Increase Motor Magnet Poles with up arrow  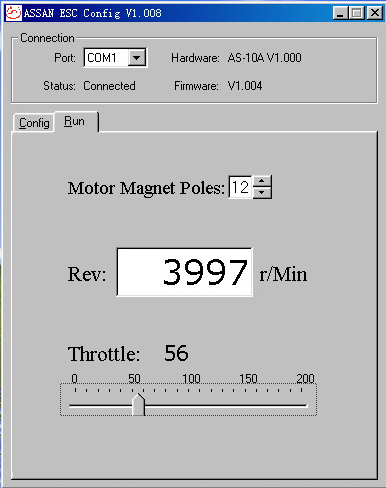click(x=262, y=181)
